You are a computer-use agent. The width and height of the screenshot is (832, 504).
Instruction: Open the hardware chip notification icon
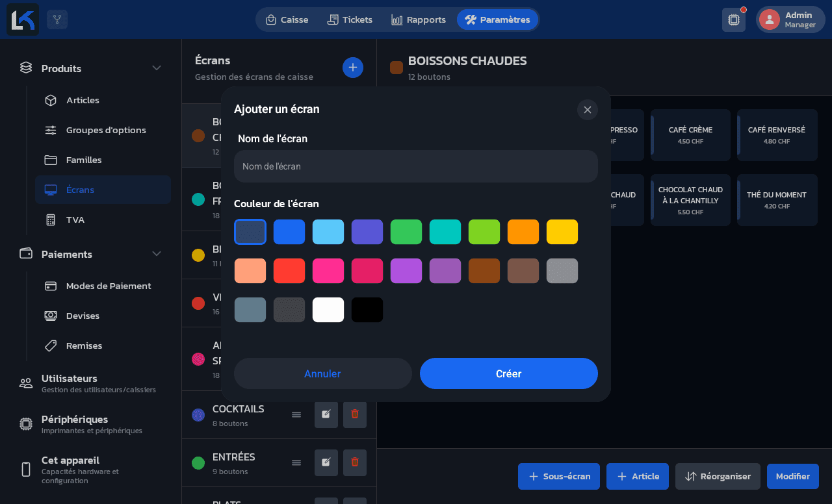pyautogui.click(x=734, y=19)
